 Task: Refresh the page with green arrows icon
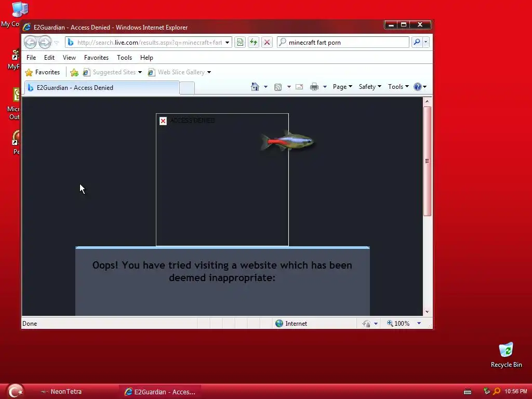pos(254,43)
